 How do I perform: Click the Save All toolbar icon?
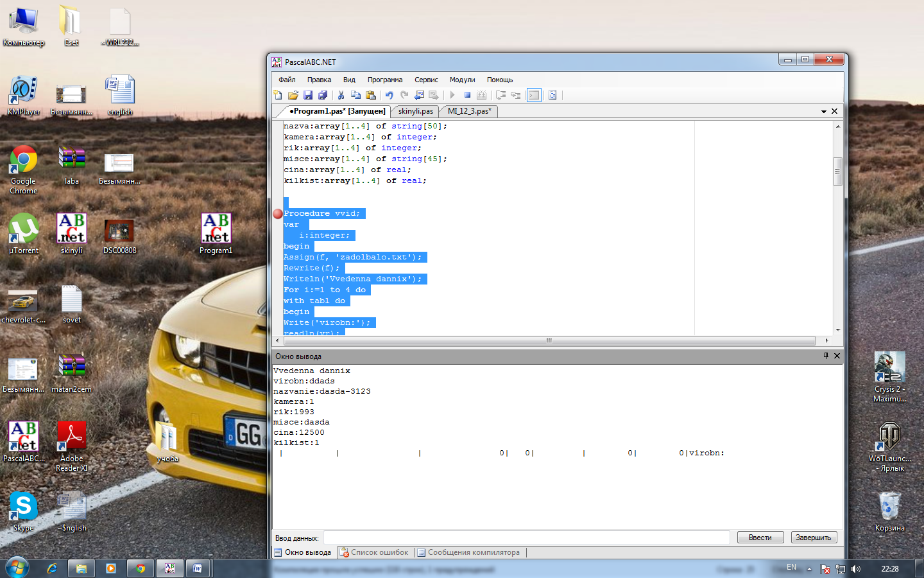323,95
